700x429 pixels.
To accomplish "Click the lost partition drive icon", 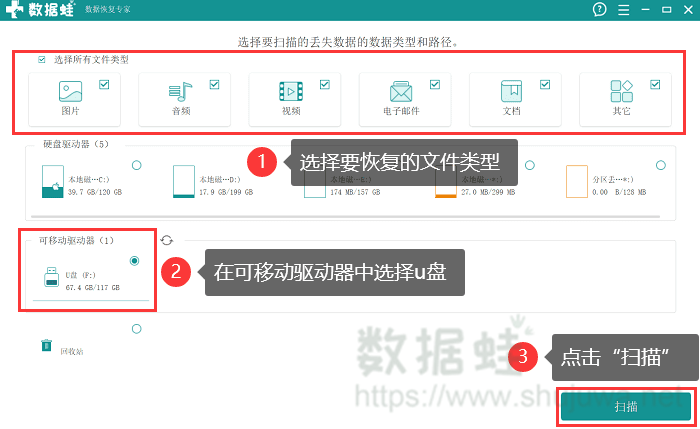I will (x=576, y=181).
